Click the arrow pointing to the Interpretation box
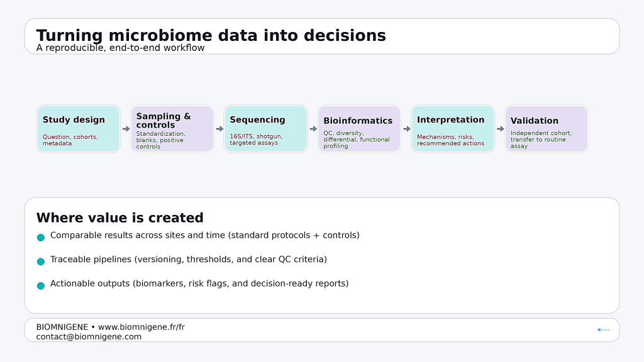Screen dimensions: 644x362 (407, 129)
